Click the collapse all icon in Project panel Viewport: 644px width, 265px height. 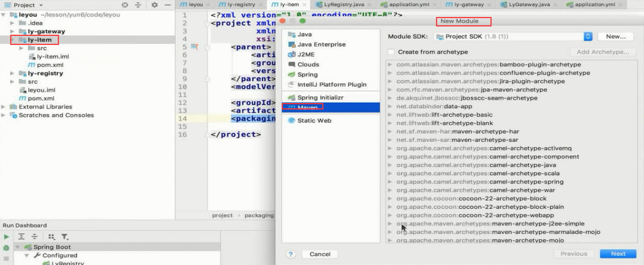click(x=138, y=5)
